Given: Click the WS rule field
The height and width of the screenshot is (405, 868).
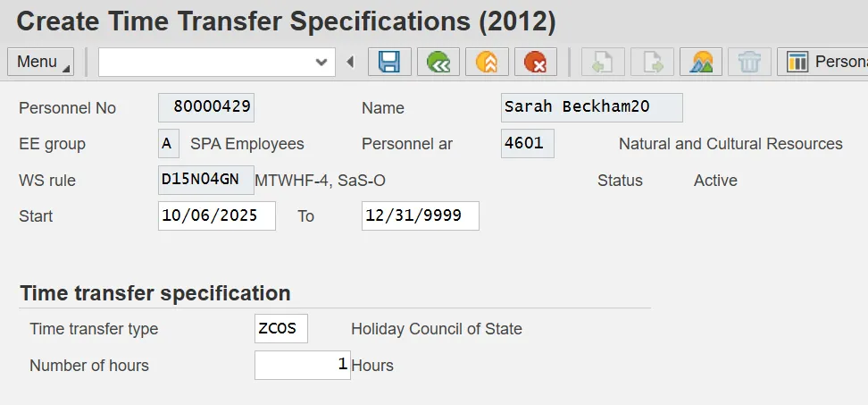Looking at the screenshot, I should pos(205,180).
